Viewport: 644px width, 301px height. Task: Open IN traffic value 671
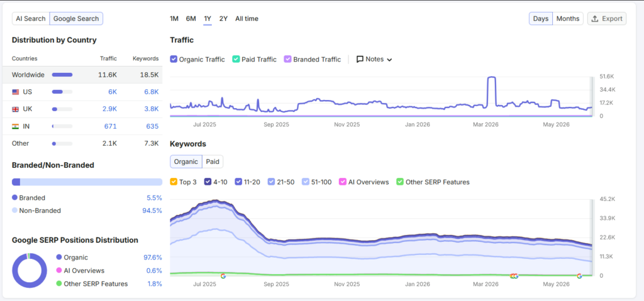pyautogui.click(x=111, y=126)
